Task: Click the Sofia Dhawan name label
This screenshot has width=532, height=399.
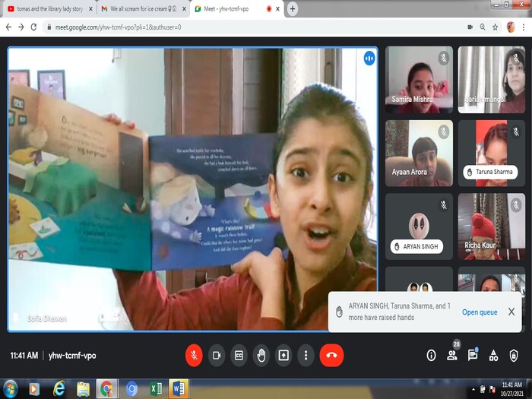Action: pos(47,318)
